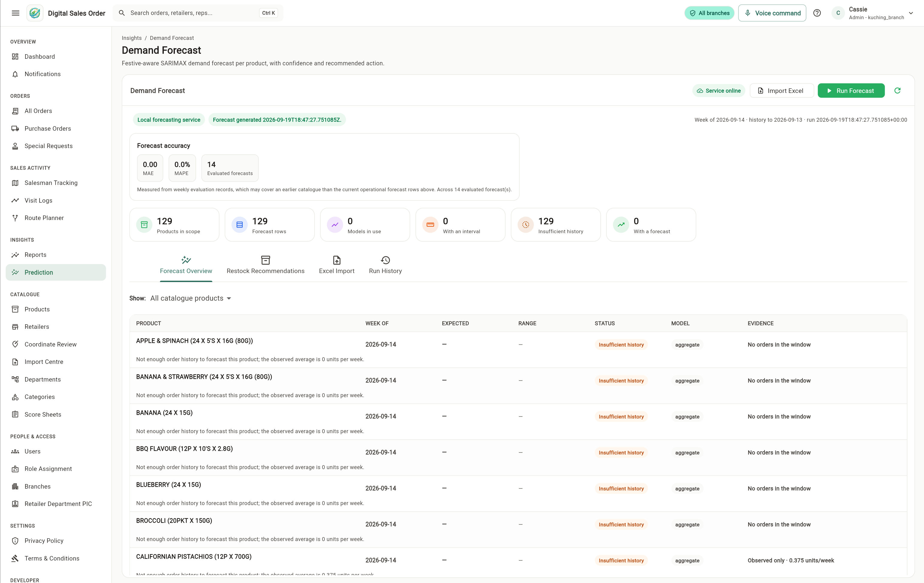
Task: Open the Prediction sidebar item
Action: [x=56, y=272]
